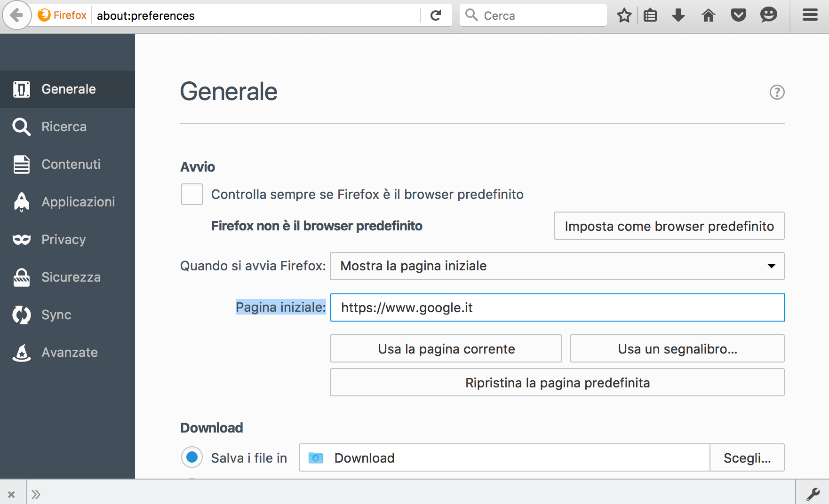
Task: Click the Privacy mask sidebar icon
Action: click(x=22, y=240)
